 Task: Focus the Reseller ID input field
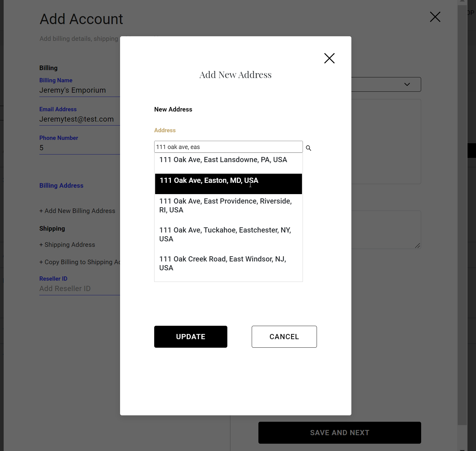[79, 289]
